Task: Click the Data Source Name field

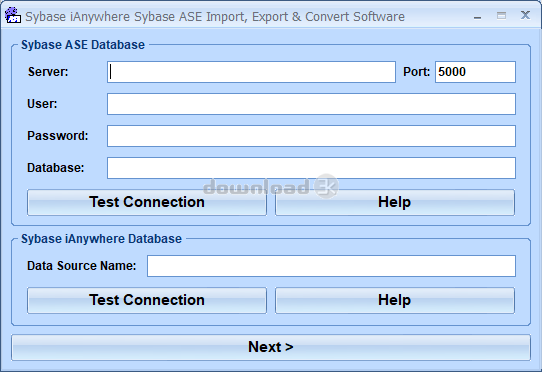Action: pyautogui.click(x=331, y=266)
